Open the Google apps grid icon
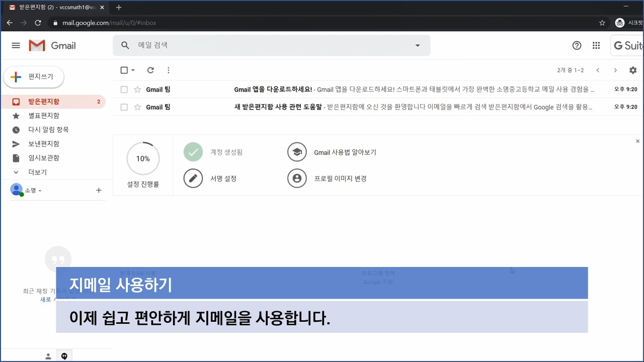This screenshot has height=362, width=644. [596, 45]
